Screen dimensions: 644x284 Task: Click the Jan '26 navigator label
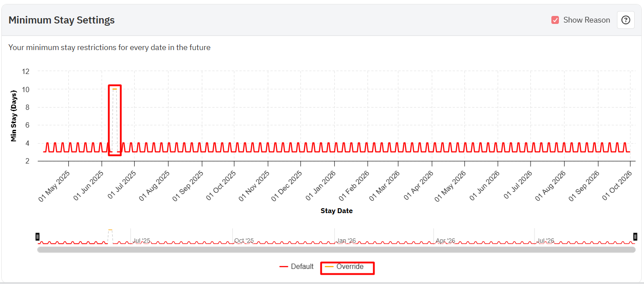tap(346, 241)
